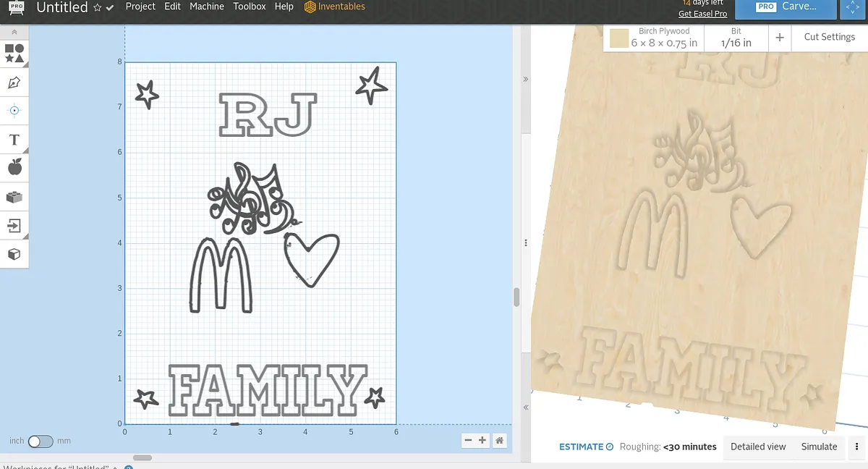Toggle the inch/mm unit switch
The height and width of the screenshot is (469, 868).
point(40,441)
